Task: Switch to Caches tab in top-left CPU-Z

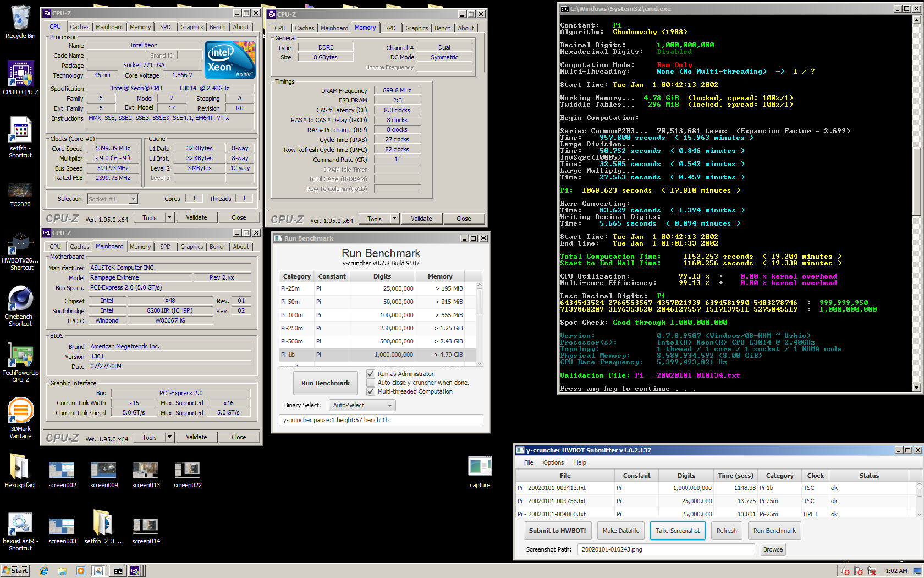Action: pyautogui.click(x=79, y=27)
